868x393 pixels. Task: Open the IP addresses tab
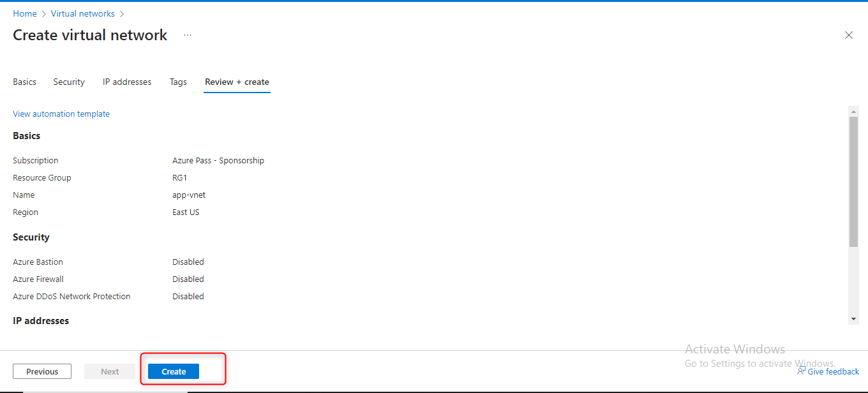127,82
